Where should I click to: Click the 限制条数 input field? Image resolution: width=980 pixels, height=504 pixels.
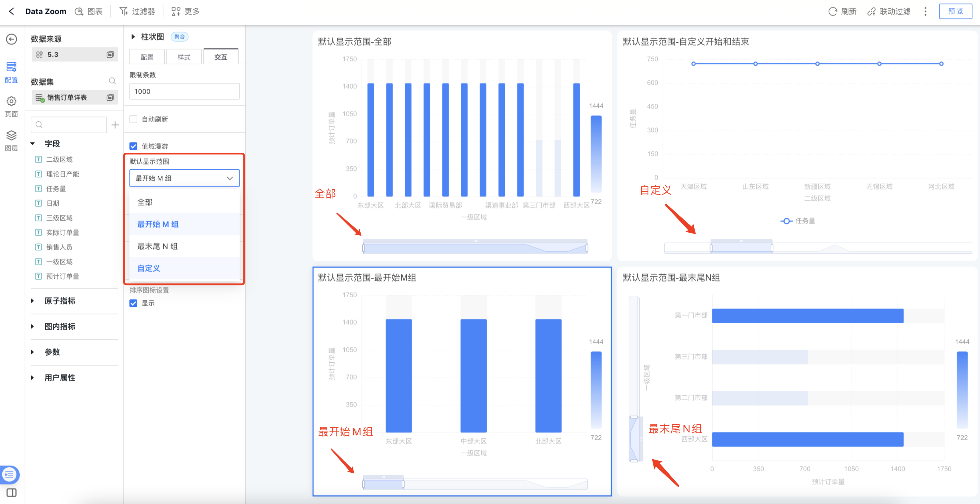click(184, 91)
